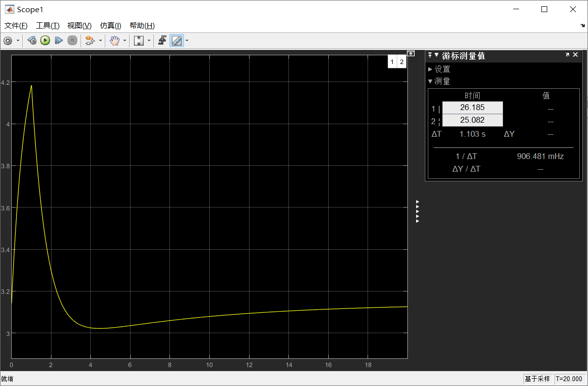588x386 pixels.
Task: Click the Step Back simulation button
Action: point(32,41)
